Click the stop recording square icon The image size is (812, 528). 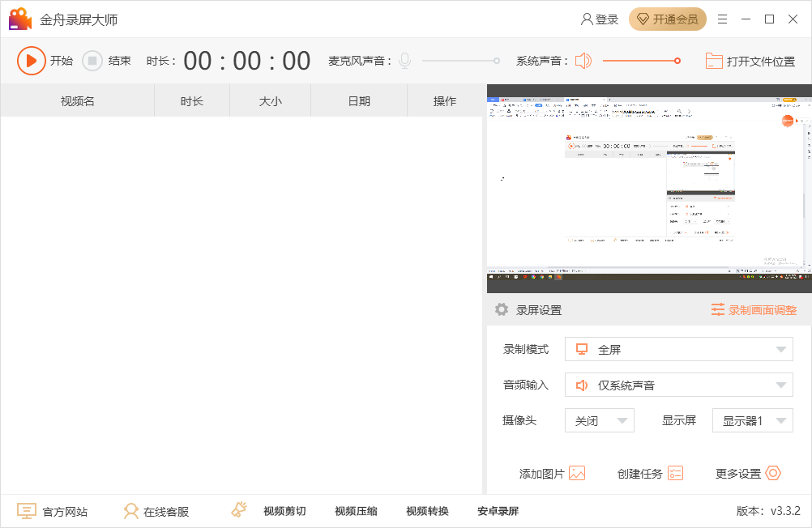(x=92, y=61)
